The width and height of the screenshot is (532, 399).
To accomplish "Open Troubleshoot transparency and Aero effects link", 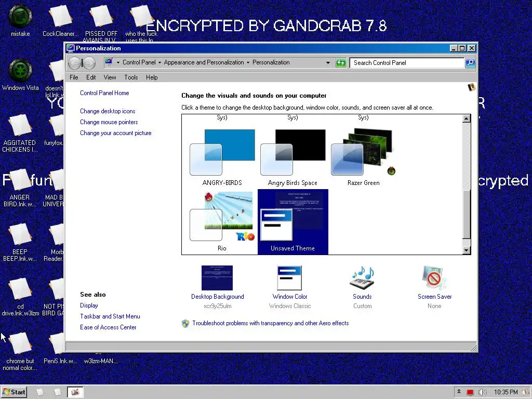I will [x=270, y=323].
